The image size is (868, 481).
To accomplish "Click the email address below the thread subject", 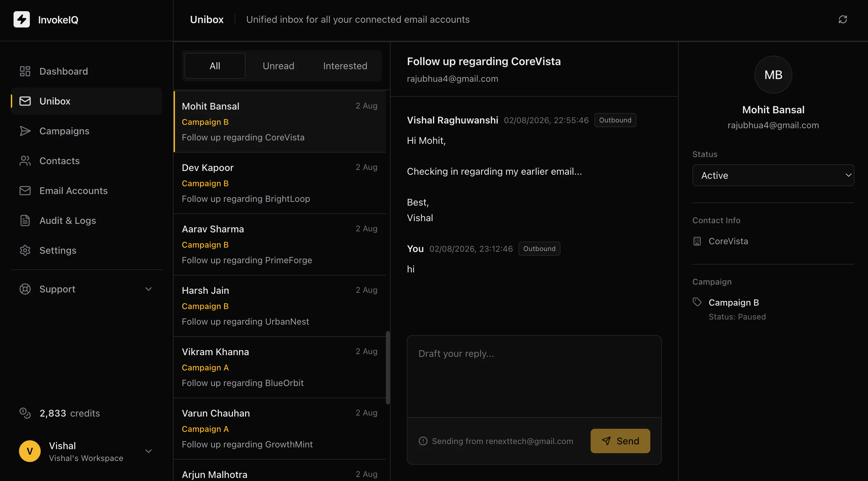I will (x=453, y=79).
